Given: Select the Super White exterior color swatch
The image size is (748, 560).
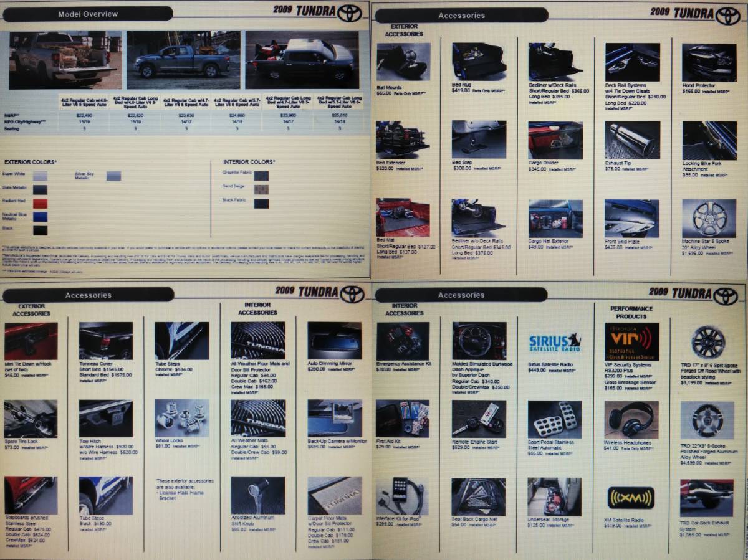Looking at the screenshot, I should click(40, 176).
